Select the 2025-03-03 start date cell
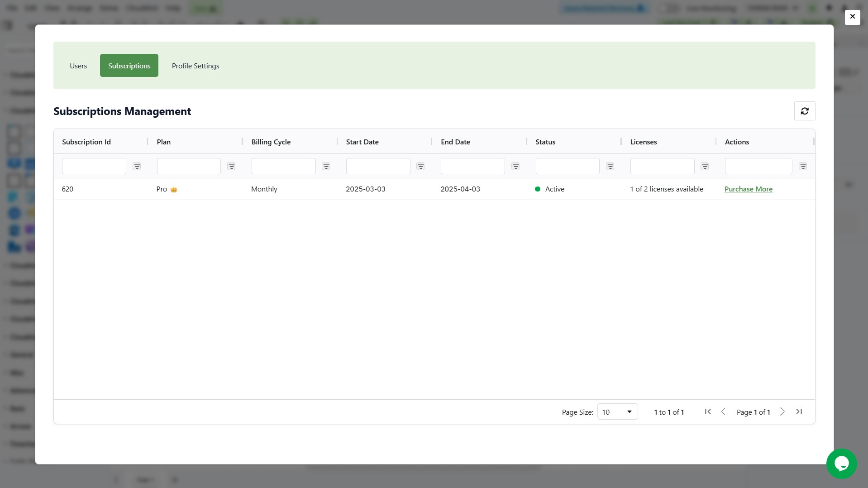 (385, 189)
